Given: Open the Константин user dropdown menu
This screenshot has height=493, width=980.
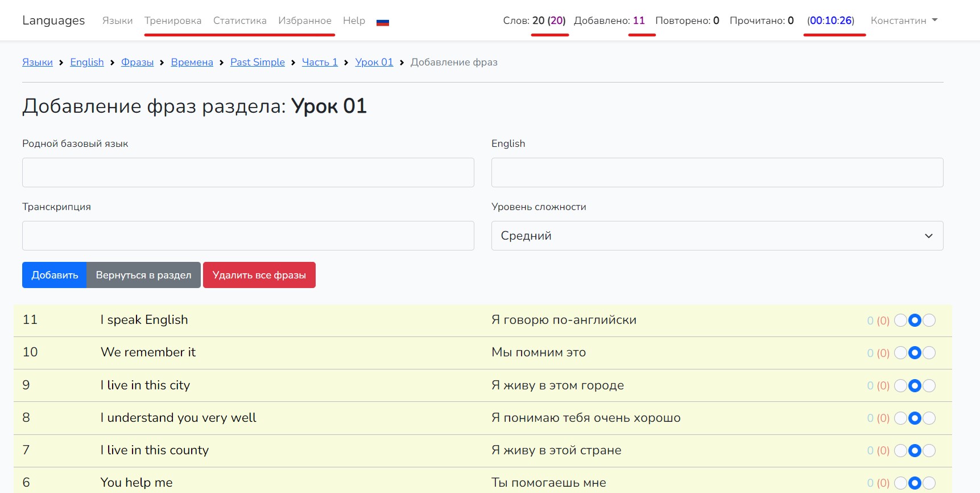Looking at the screenshot, I should pos(903,20).
